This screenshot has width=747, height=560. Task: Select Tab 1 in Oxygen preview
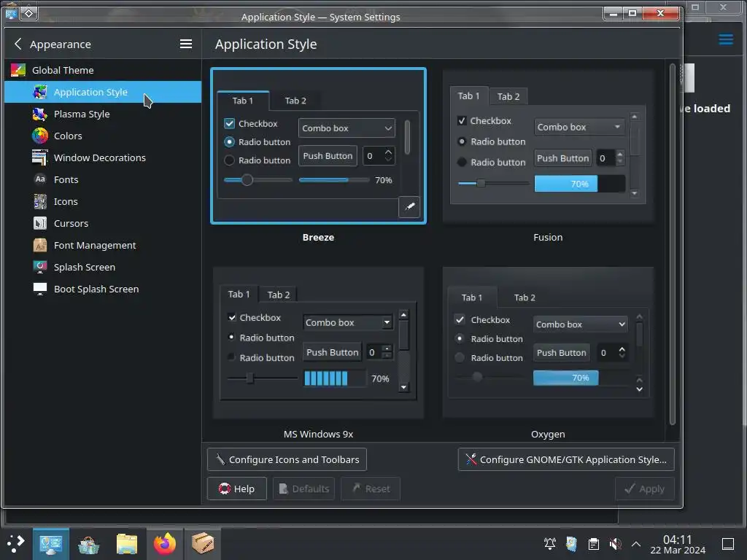click(x=472, y=297)
